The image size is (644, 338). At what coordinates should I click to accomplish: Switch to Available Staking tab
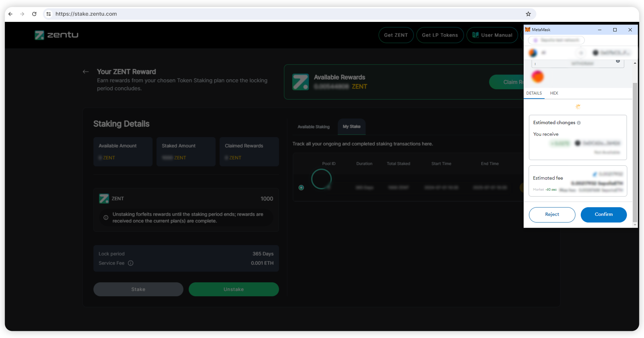pyautogui.click(x=313, y=127)
